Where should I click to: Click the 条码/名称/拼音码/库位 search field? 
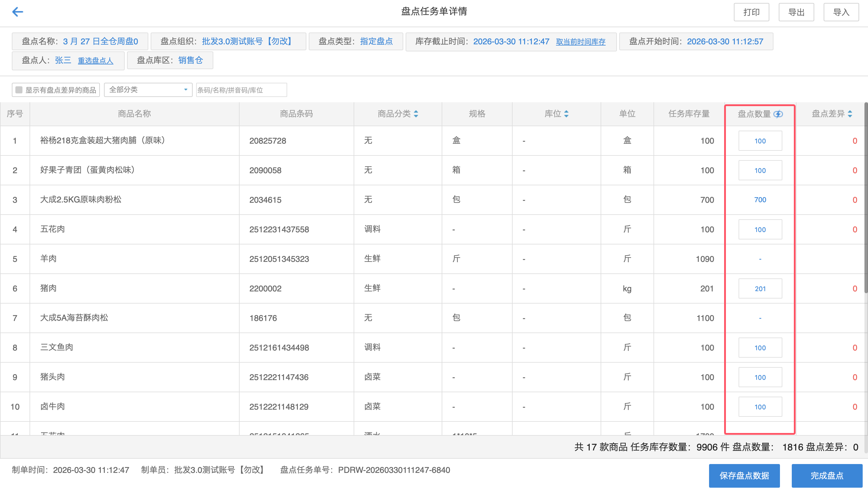(x=241, y=90)
